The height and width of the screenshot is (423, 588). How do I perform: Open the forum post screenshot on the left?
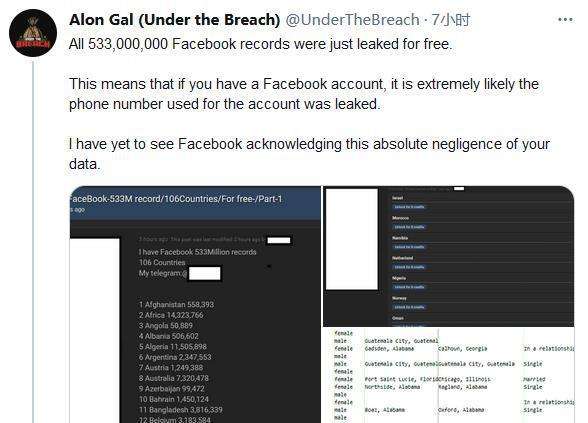click(195, 304)
